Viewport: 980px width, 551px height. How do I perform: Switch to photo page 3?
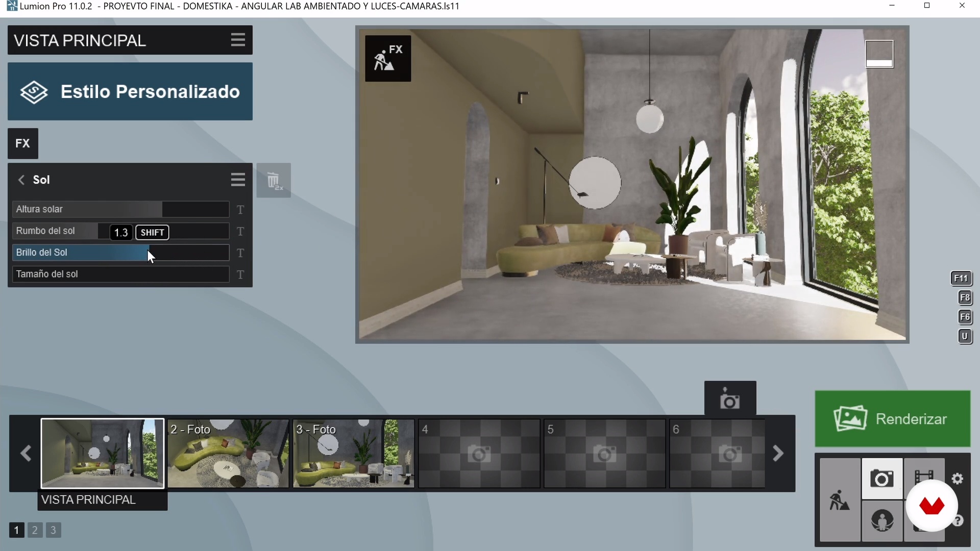[53, 530]
